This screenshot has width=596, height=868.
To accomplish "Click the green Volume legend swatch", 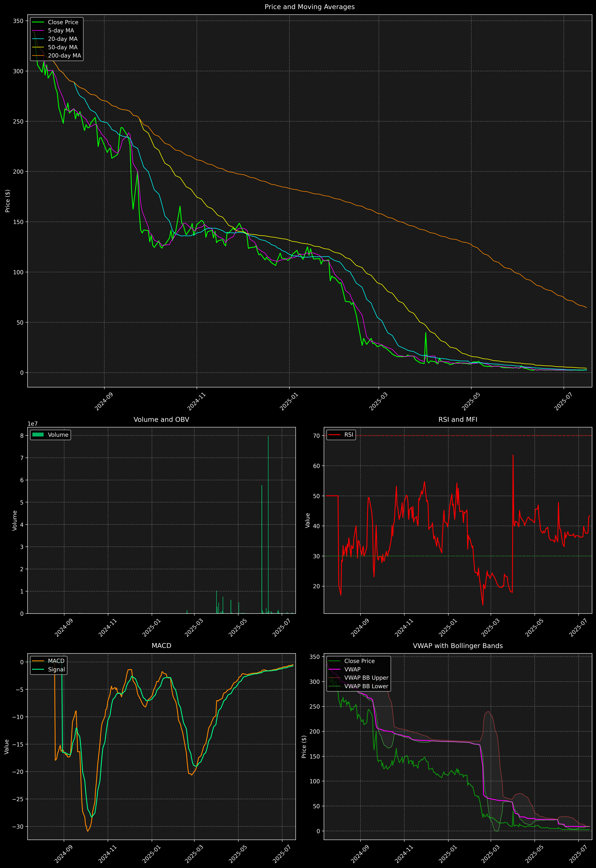I will (x=38, y=435).
